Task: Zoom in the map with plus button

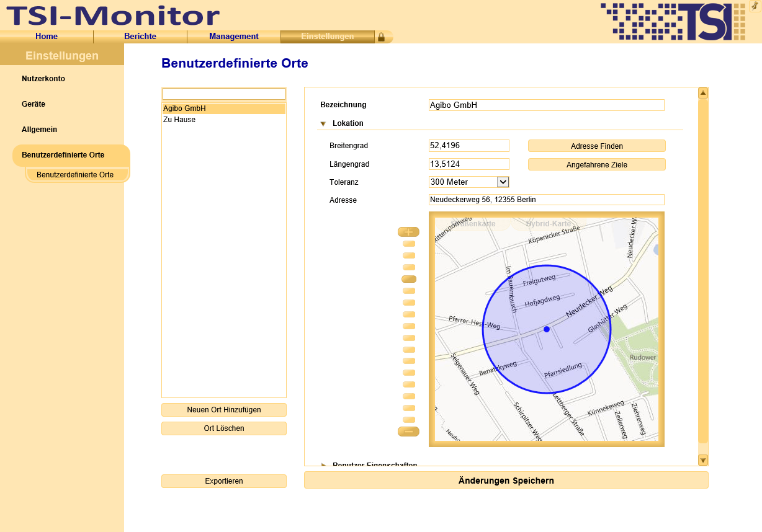Action: (408, 232)
